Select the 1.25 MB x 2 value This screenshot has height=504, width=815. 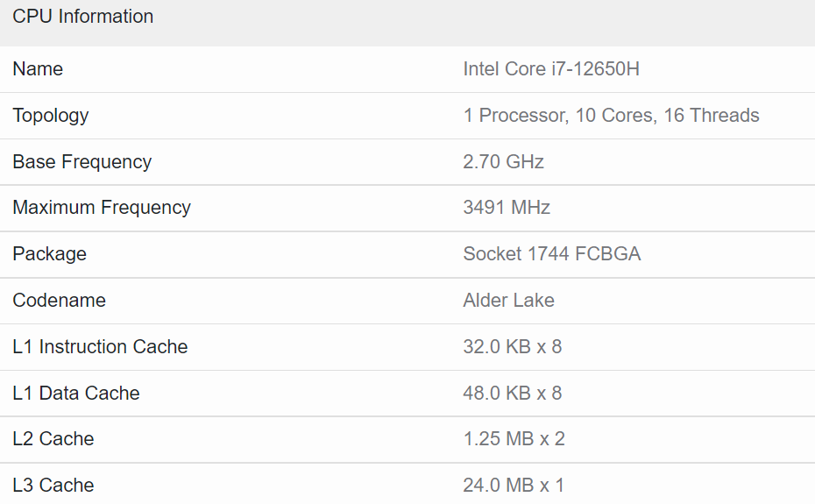514,439
